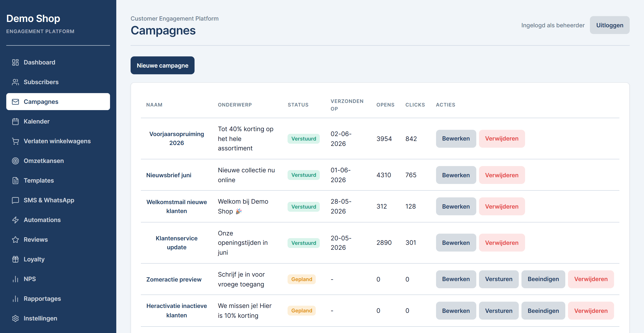Go to Subscribers page
This screenshot has height=333, width=644.
58,82
